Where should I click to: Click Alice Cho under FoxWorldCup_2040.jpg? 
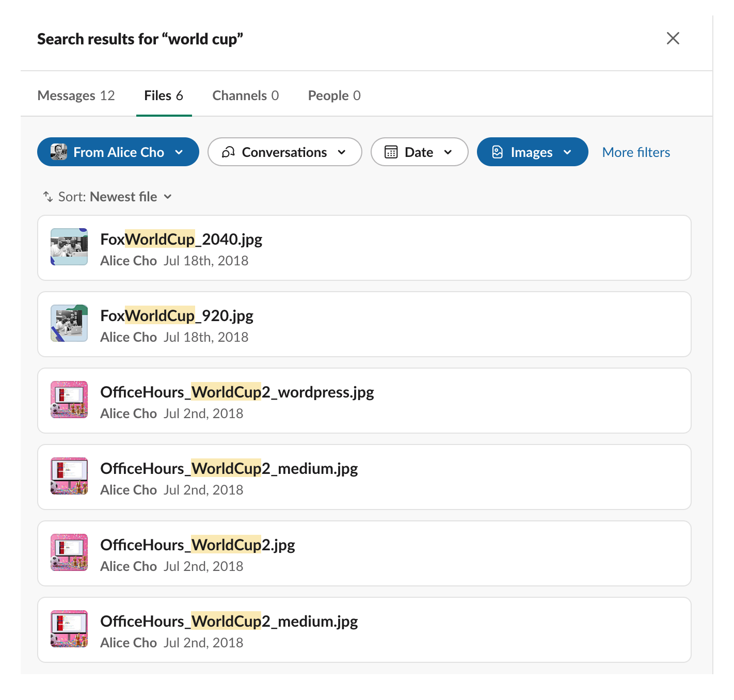pos(129,261)
